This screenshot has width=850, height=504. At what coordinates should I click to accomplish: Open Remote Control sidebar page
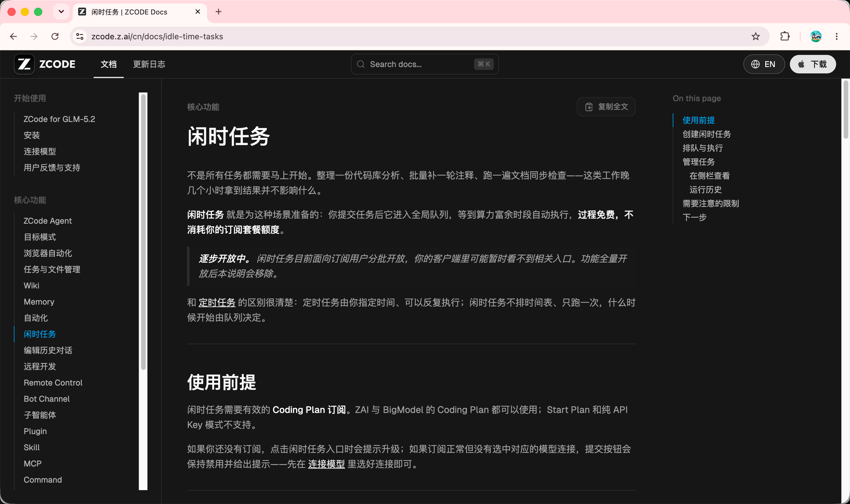[53, 383]
